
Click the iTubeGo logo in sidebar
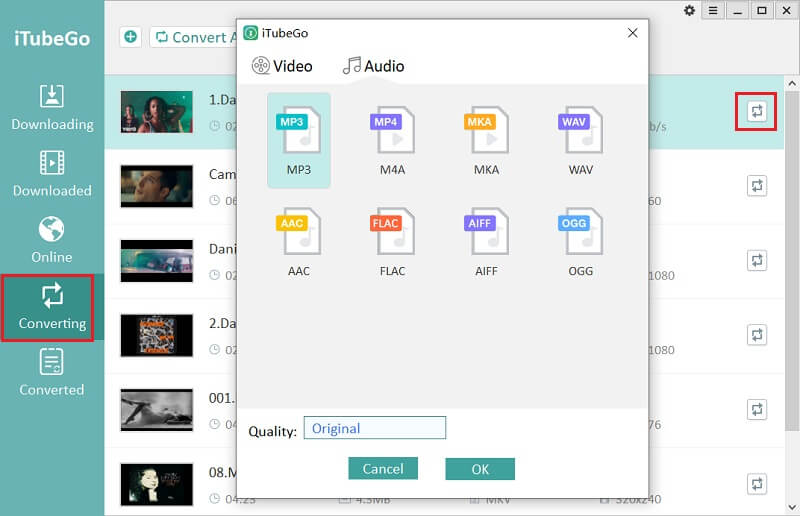point(52,39)
